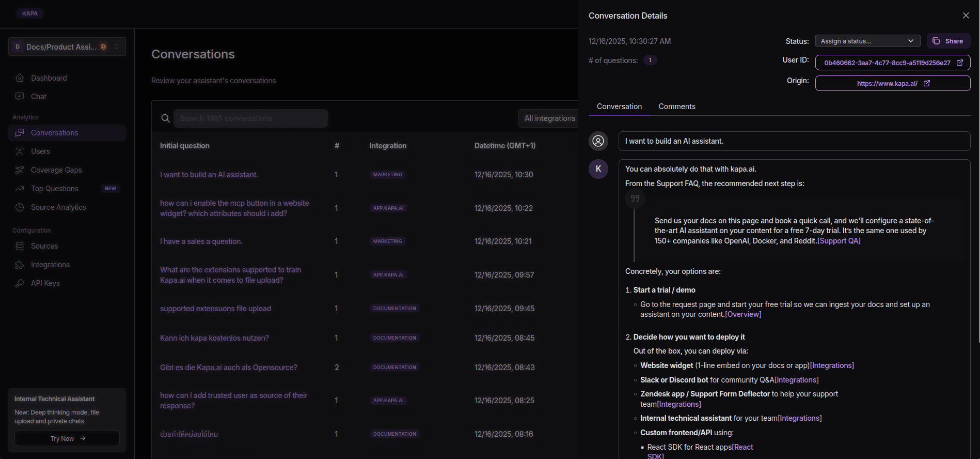
Task: Click the Conversations sidebar icon
Action: [20, 133]
